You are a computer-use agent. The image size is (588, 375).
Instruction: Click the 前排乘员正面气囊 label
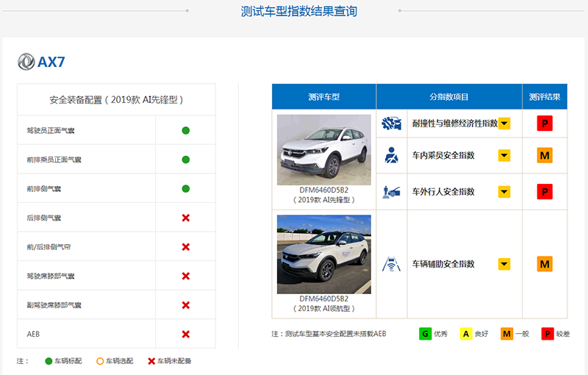[54, 160]
